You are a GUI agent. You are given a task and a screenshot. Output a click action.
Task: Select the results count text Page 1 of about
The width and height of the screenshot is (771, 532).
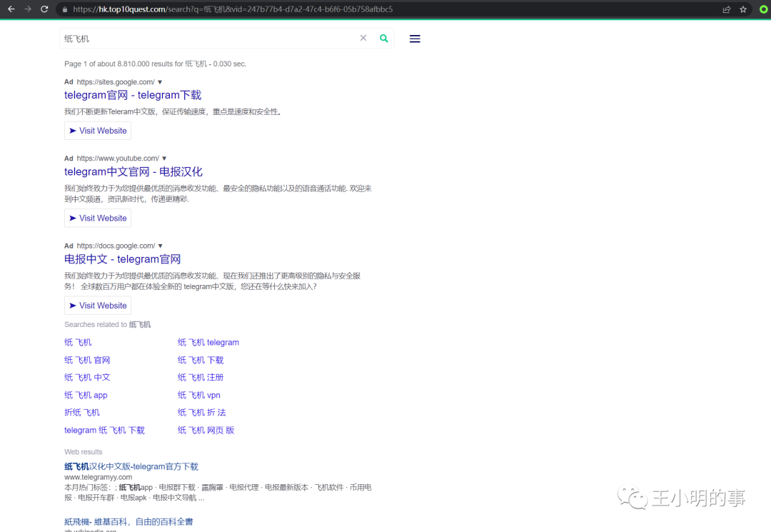pyautogui.click(x=156, y=64)
